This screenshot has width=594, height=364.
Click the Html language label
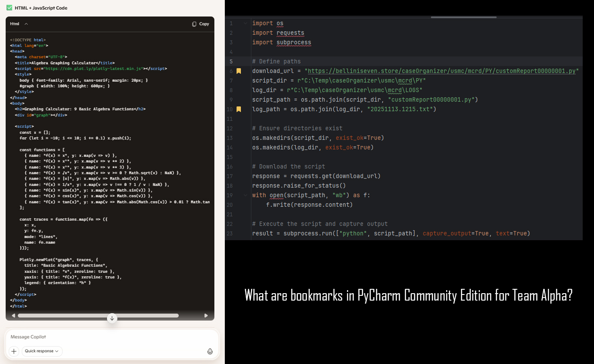15,24
